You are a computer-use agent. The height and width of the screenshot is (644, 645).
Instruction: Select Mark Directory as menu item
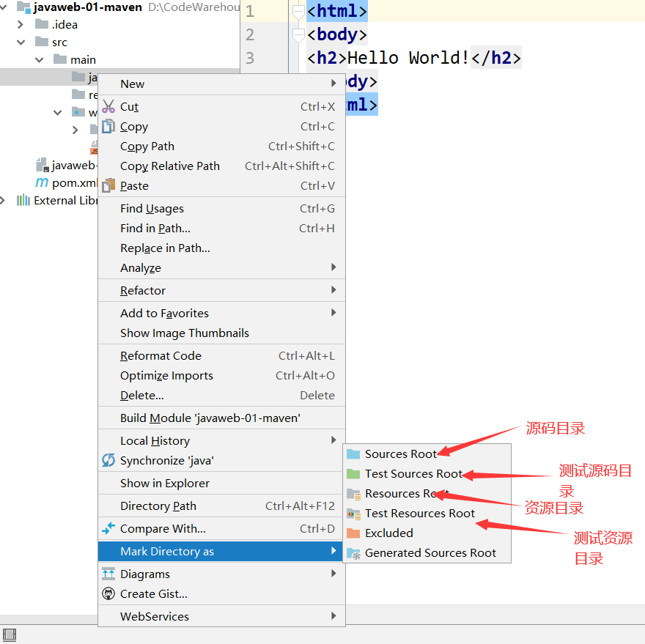[x=221, y=551]
